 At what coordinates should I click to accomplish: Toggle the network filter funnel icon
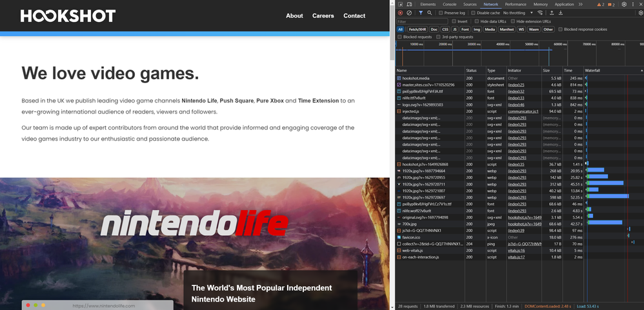[421, 13]
